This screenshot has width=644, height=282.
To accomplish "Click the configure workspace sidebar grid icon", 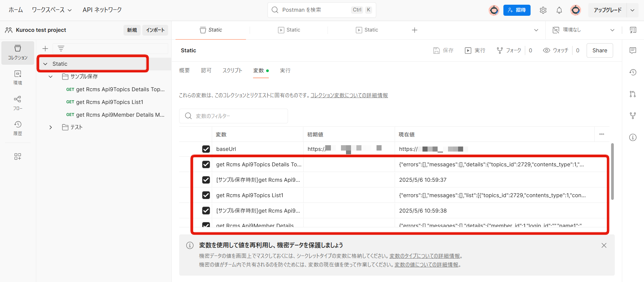I will (18, 157).
